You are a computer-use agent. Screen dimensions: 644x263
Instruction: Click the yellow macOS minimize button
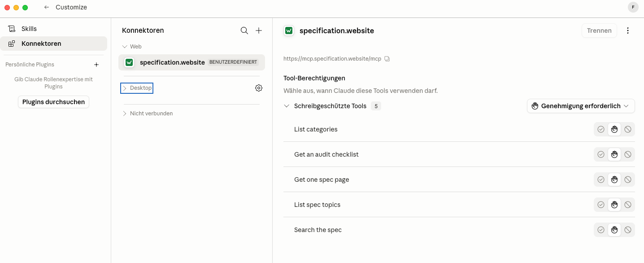point(16,8)
